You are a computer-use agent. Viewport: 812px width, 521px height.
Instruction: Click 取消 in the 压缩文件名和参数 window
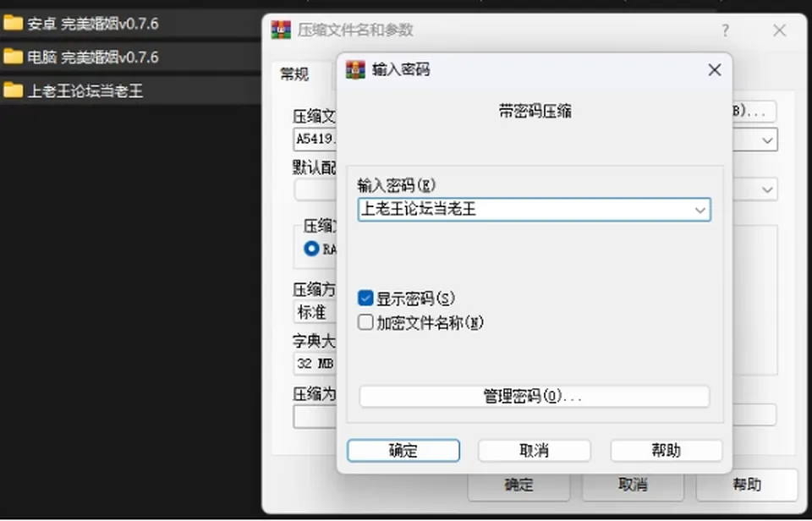[633, 485]
